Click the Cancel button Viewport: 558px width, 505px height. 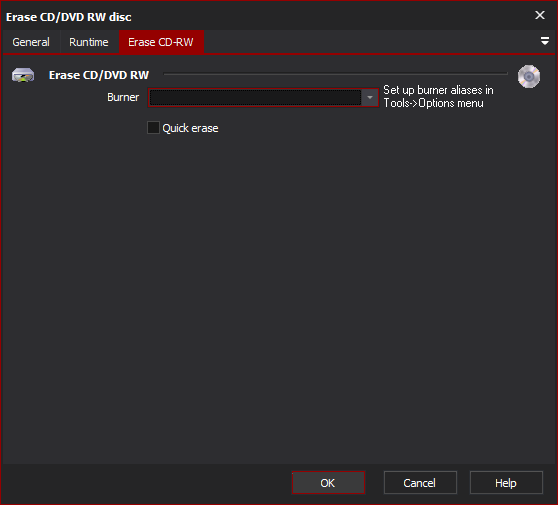(420, 483)
